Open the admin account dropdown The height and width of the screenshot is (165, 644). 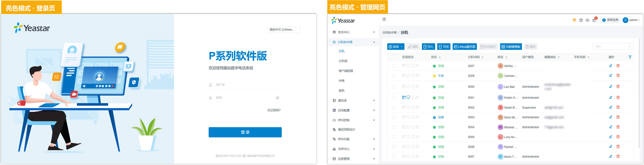(x=631, y=20)
